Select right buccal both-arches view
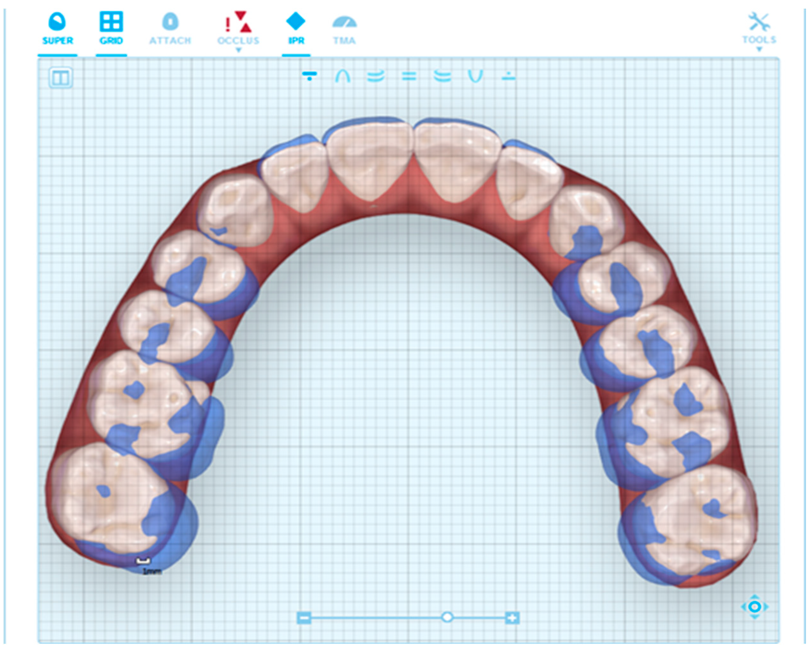This screenshot has width=812, height=652. pos(375,76)
